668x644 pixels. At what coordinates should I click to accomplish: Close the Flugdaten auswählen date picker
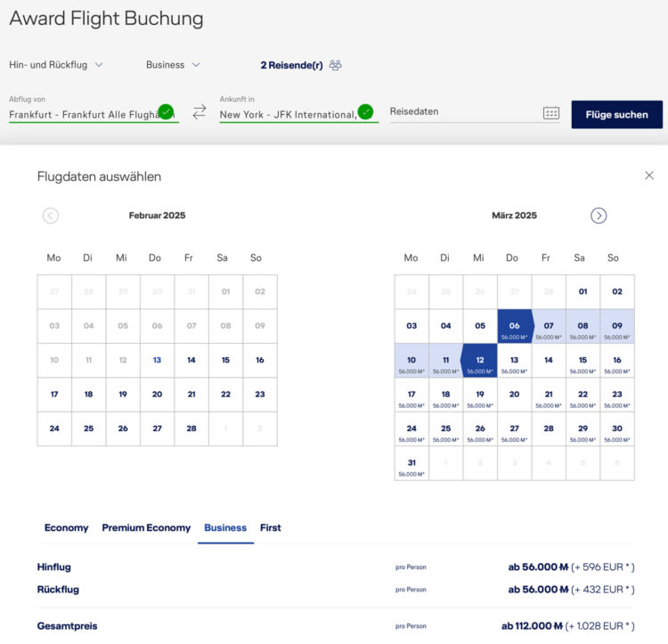648,175
